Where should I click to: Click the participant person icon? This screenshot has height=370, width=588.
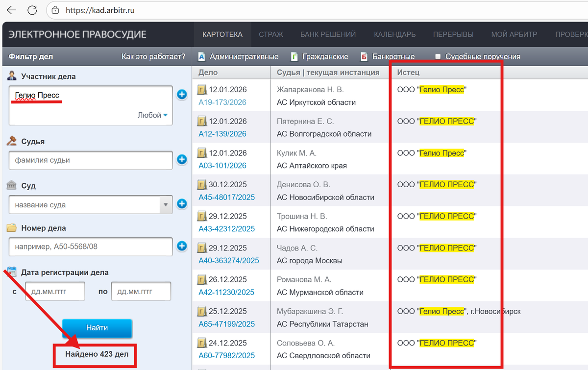(12, 76)
